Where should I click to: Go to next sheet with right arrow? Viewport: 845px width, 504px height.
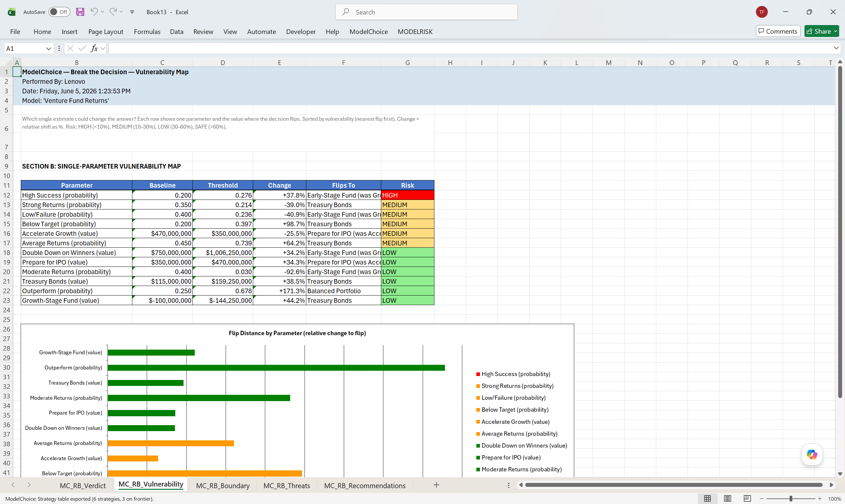pyautogui.click(x=29, y=485)
